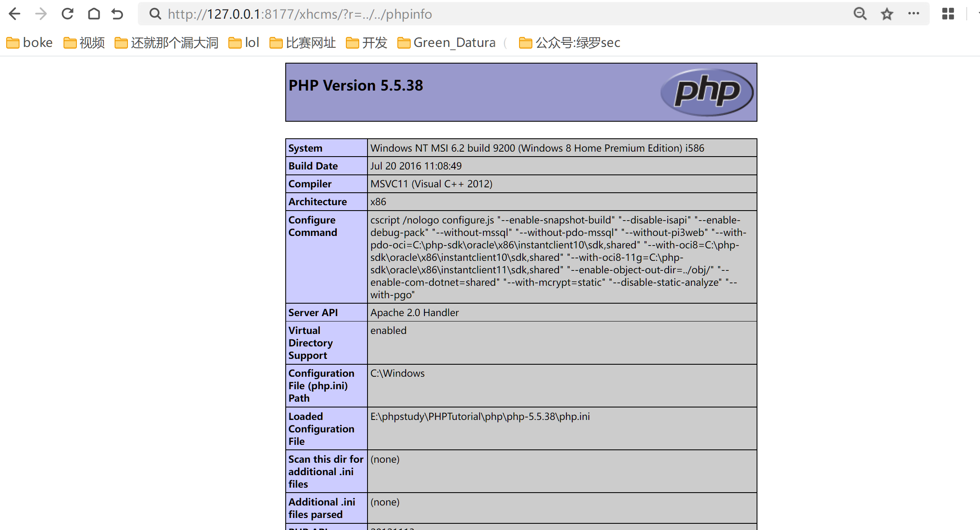Image resolution: width=980 pixels, height=530 pixels.
Task: Open the browser more options menu
Action: click(x=914, y=14)
